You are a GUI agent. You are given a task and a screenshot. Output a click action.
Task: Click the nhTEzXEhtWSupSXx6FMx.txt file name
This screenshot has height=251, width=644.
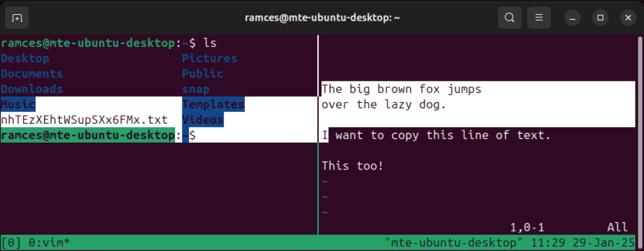[84, 120]
